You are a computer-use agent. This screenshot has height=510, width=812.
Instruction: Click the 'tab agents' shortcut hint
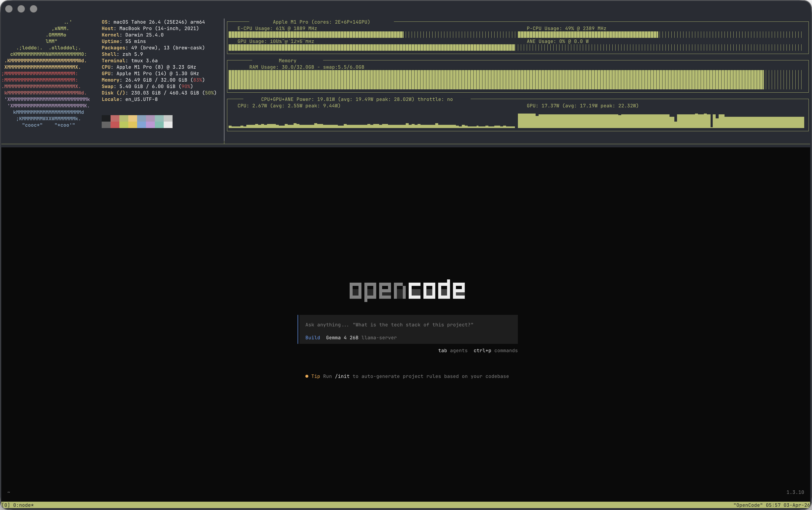[452, 351]
